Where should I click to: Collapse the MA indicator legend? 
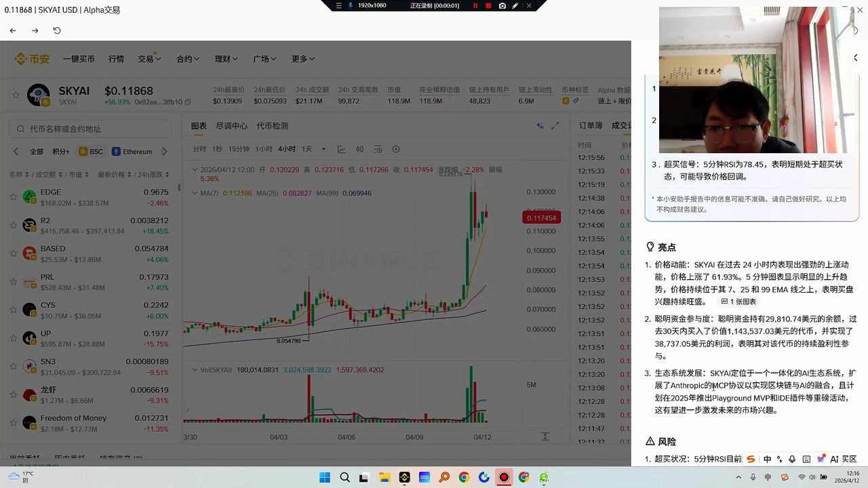click(x=195, y=193)
